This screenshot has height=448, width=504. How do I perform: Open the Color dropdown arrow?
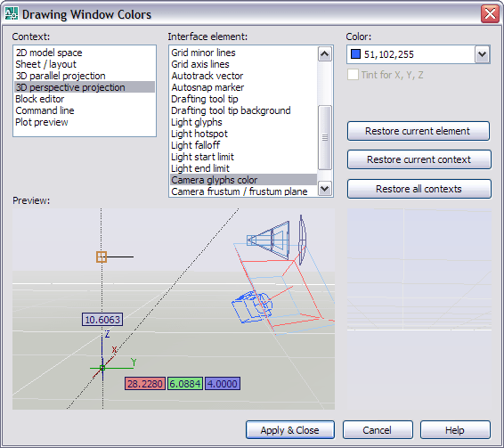pos(482,54)
